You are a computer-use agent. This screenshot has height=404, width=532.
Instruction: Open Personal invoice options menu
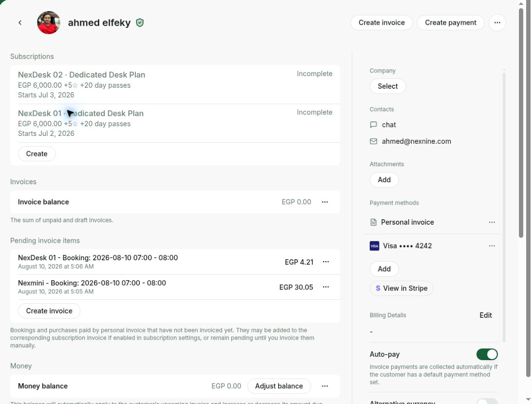pyautogui.click(x=492, y=222)
